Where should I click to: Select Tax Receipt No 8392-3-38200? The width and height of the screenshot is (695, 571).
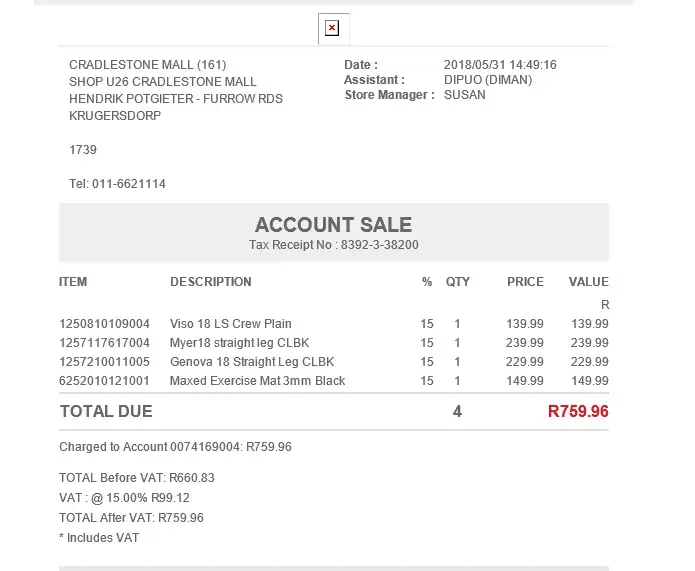(333, 245)
